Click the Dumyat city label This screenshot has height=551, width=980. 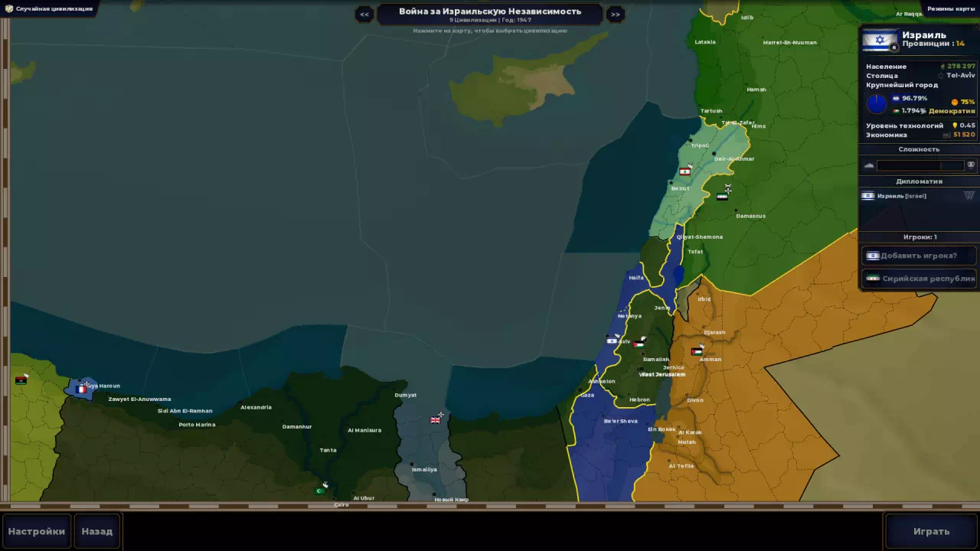[406, 395]
